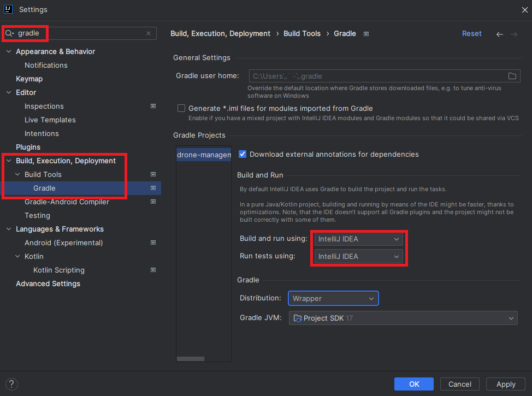Go back with the left arrow
The image size is (532, 396).
[x=499, y=34]
